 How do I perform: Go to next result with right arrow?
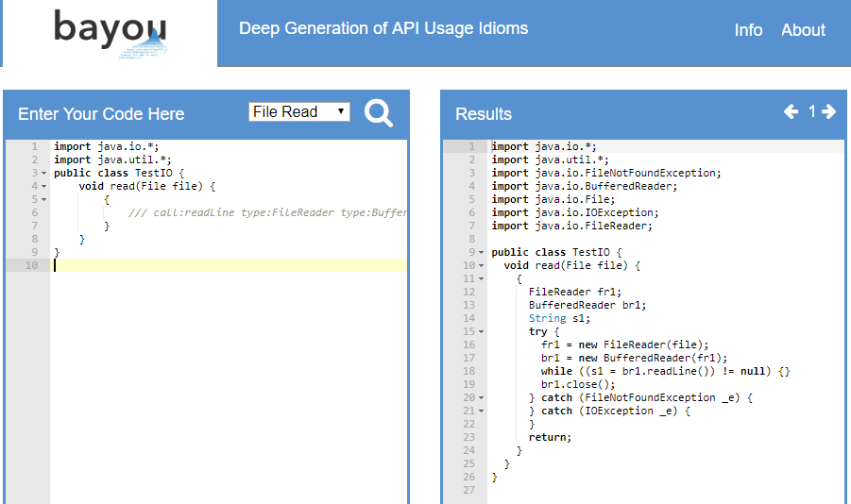tap(828, 111)
